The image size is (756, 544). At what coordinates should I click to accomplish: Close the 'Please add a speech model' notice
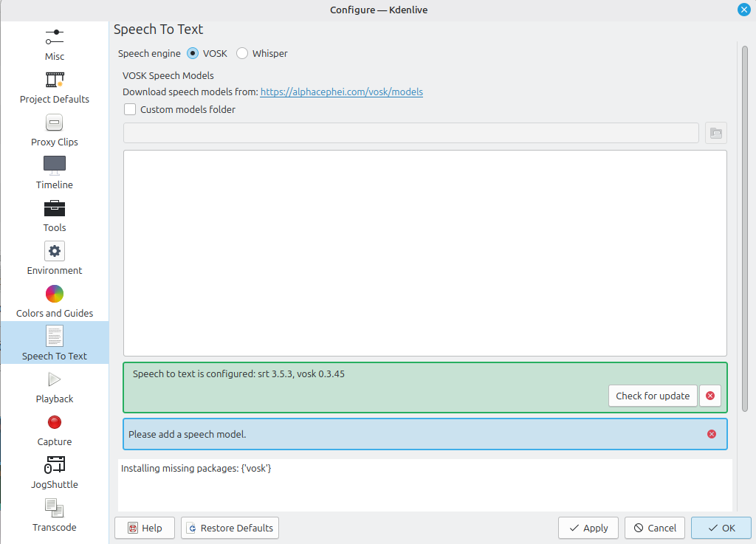pyautogui.click(x=712, y=434)
